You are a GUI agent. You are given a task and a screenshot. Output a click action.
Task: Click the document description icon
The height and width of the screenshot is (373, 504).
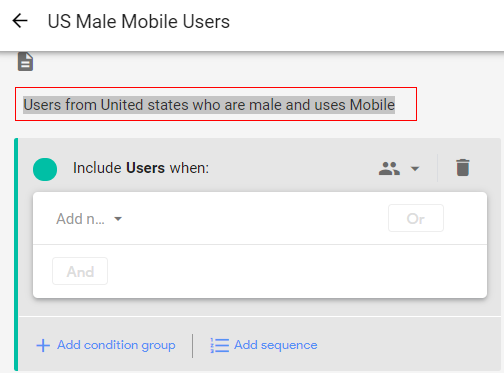click(x=25, y=62)
